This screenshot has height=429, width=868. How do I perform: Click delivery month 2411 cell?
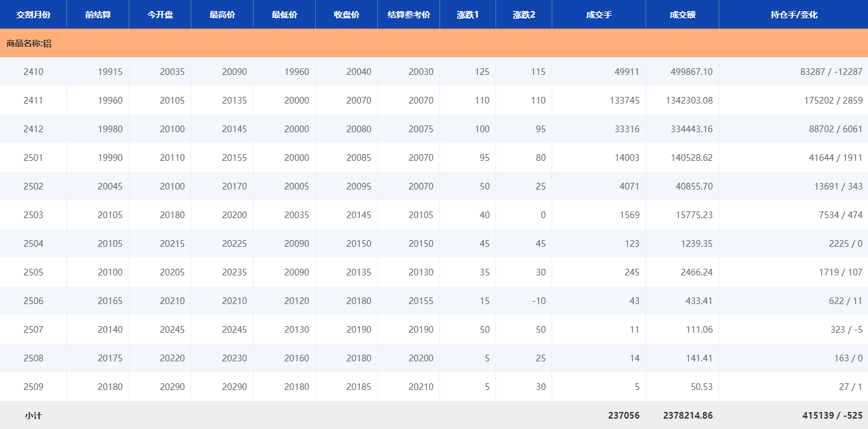pyautogui.click(x=34, y=101)
